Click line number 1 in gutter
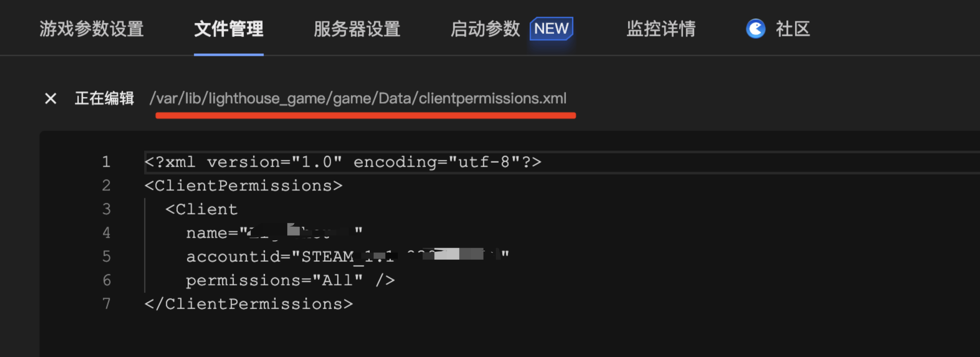Viewport: 980px width, 357px height. pos(106,162)
